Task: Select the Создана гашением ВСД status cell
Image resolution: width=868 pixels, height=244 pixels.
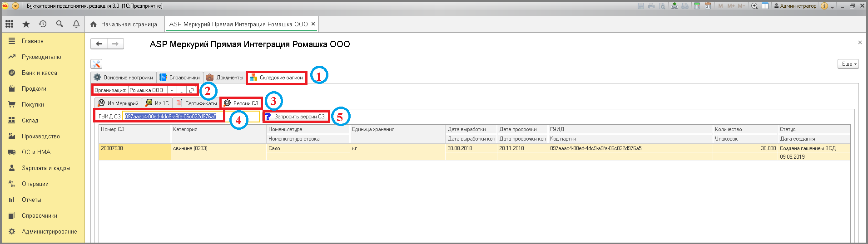Action: click(814, 148)
